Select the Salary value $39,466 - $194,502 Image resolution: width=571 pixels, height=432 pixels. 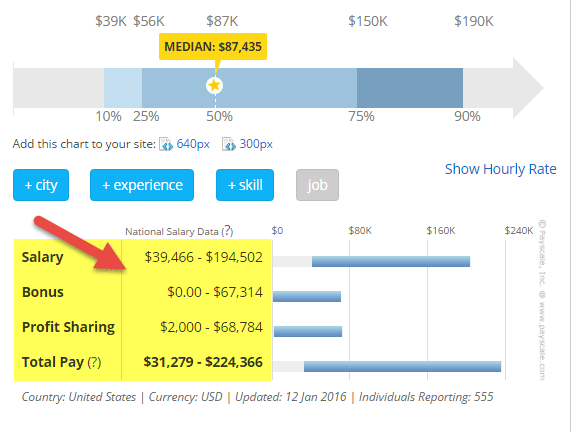[x=204, y=257]
